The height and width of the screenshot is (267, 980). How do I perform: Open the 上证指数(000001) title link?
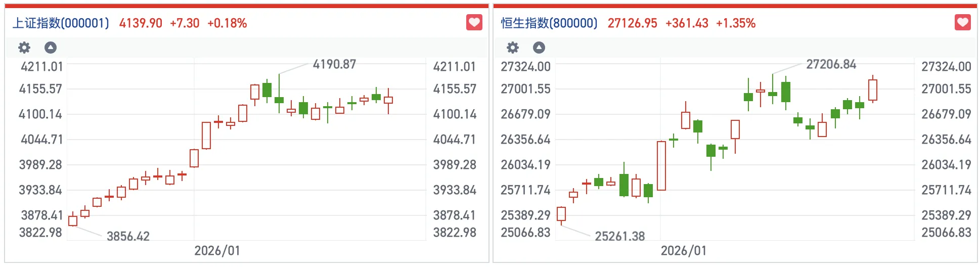61,23
